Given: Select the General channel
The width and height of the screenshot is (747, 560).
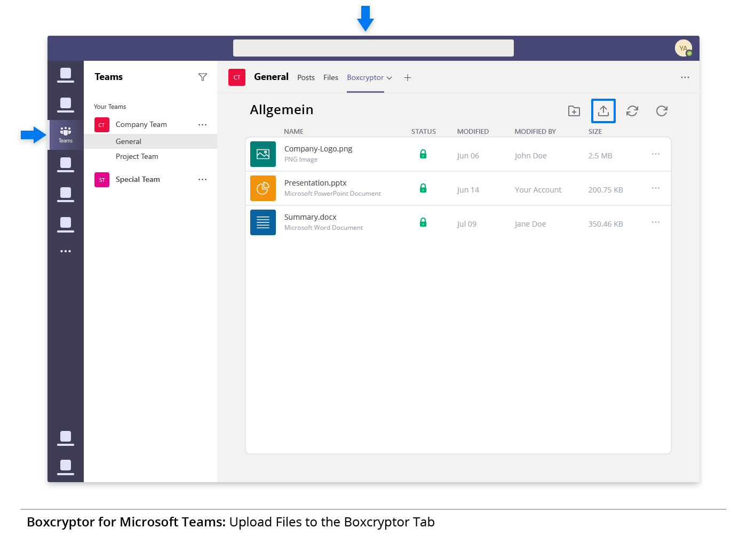Looking at the screenshot, I should [150, 141].
